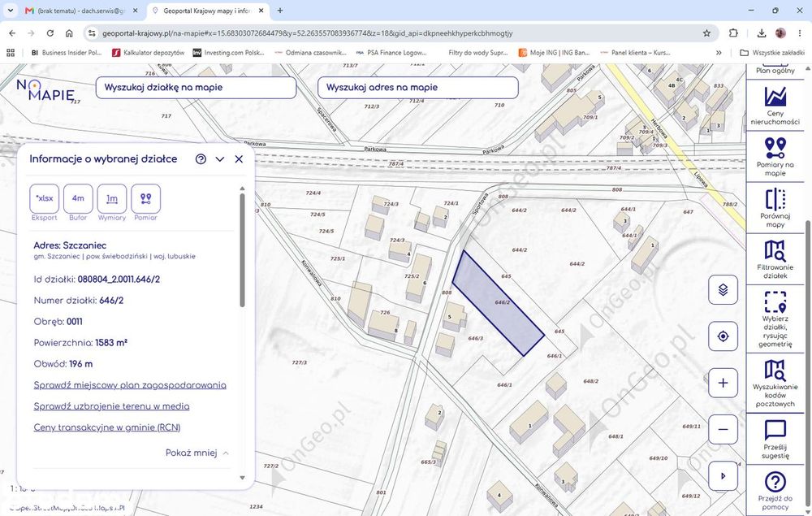Center map with locate target button
Viewport: 812px width, 516px height.
coord(723,336)
